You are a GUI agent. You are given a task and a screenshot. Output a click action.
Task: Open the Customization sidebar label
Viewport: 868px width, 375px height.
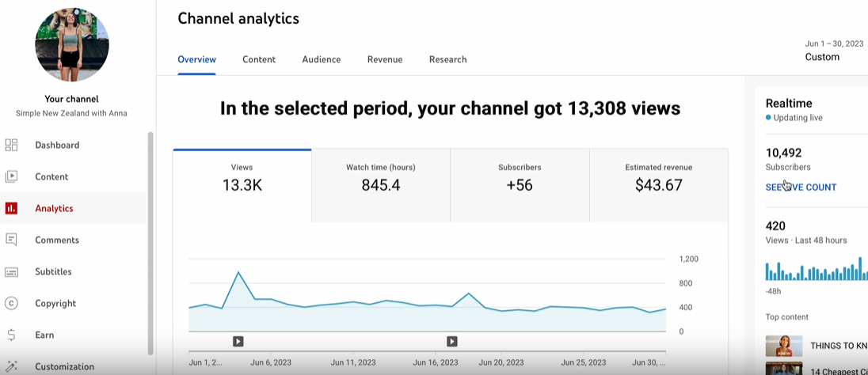click(65, 366)
